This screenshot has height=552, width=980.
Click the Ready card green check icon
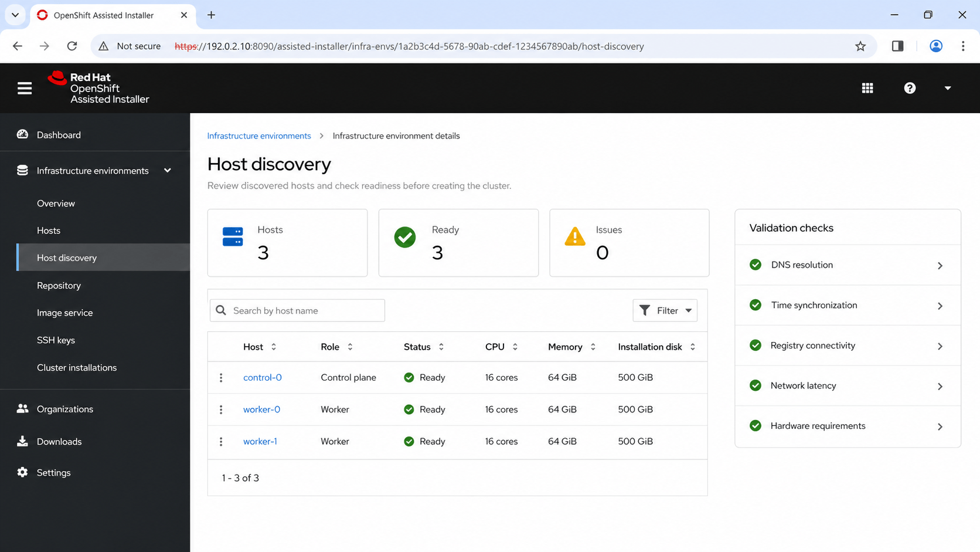(x=405, y=237)
